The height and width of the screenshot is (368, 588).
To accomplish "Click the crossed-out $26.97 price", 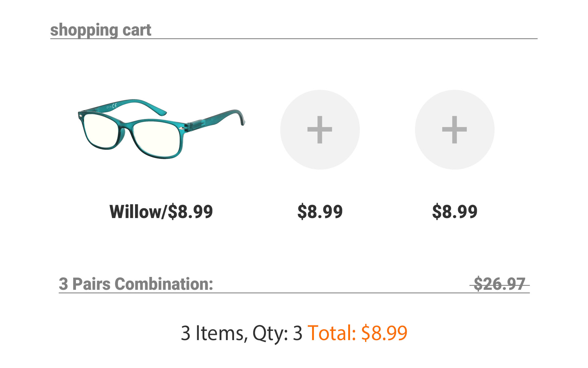I will click(499, 284).
